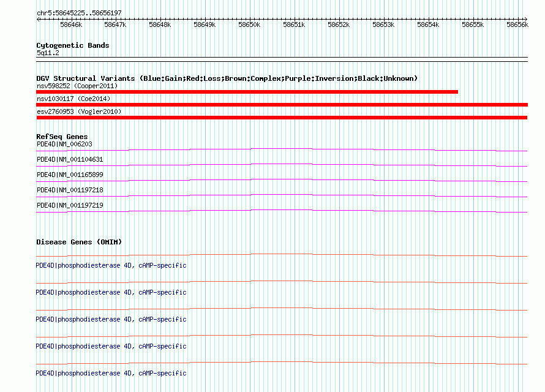Click the 58650k ruler label

tap(249, 24)
